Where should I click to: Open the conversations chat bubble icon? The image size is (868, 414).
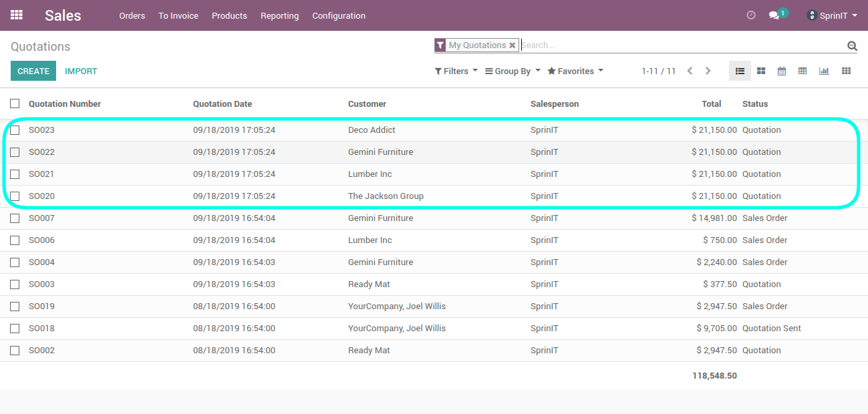point(774,15)
